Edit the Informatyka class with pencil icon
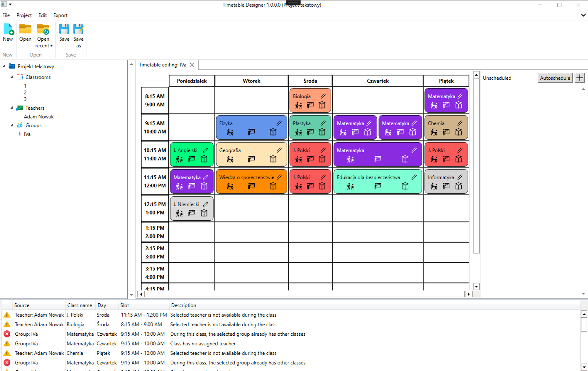 pos(460,177)
